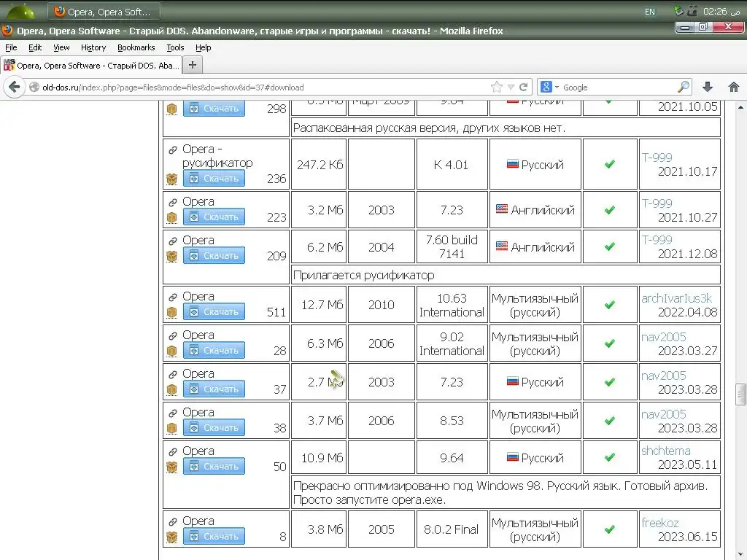
Task: Click package box icon in Opera 9.02 row
Action: pos(172,351)
